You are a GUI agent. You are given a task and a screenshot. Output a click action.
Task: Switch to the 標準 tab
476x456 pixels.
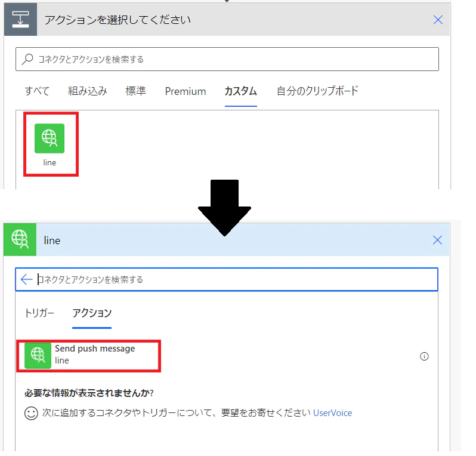coord(135,91)
